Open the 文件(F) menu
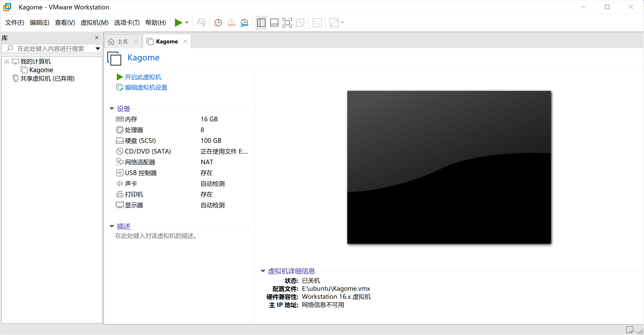Viewport: 644px width, 335px height. coord(15,23)
